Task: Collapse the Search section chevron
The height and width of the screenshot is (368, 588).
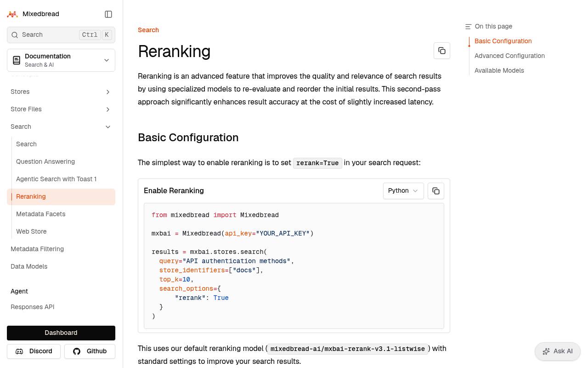Action: (x=108, y=127)
